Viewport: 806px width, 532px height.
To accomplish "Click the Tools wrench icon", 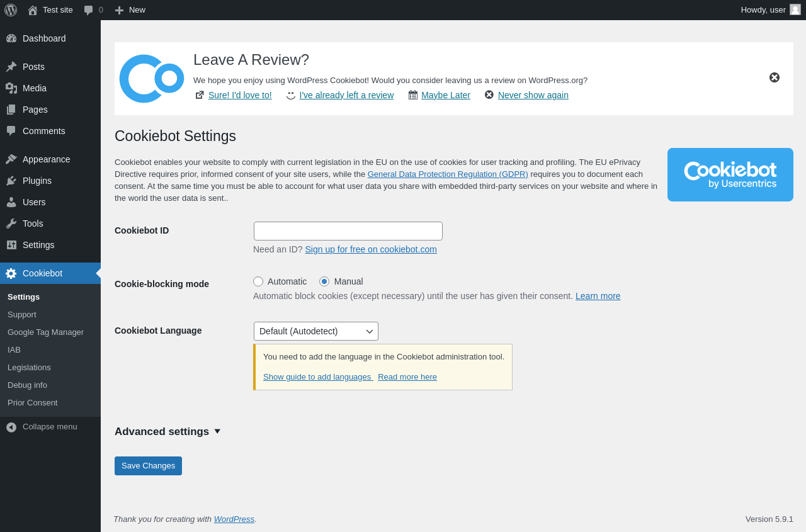I will click(x=11, y=224).
